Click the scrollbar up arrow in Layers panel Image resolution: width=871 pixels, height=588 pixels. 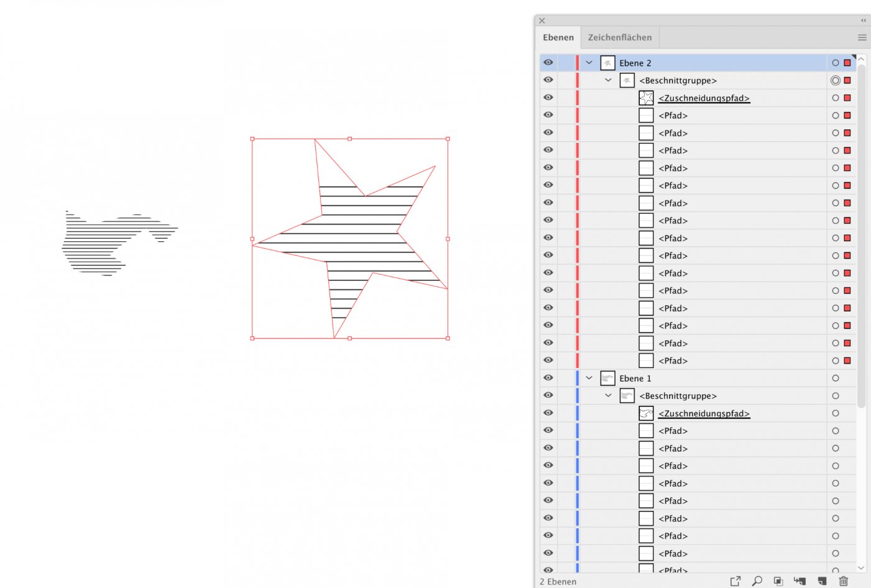click(861, 59)
